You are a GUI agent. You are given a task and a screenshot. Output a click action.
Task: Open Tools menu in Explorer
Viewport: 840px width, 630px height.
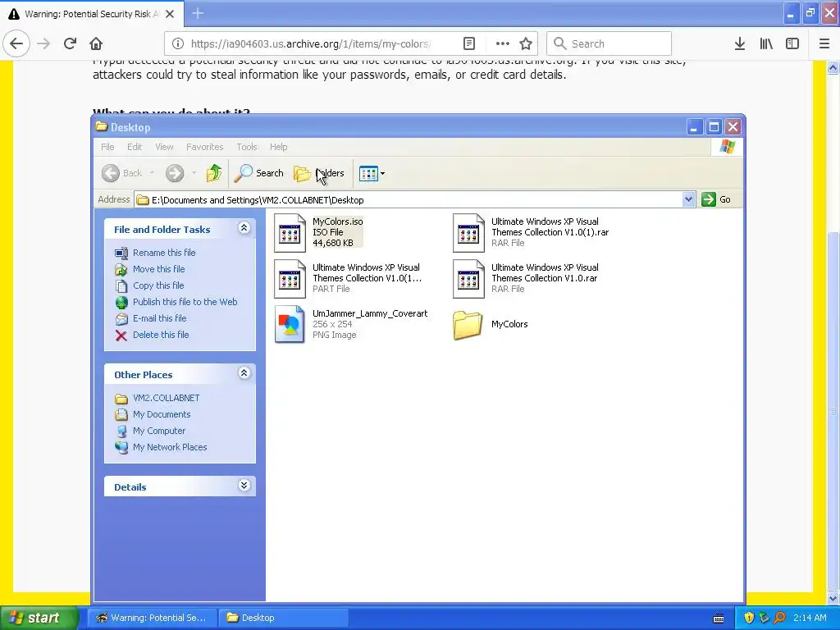pos(247,147)
